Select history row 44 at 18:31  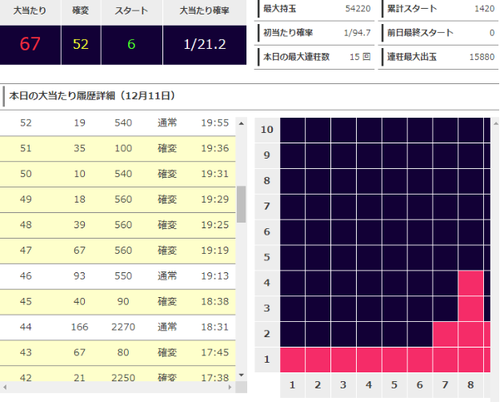point(118,327)
